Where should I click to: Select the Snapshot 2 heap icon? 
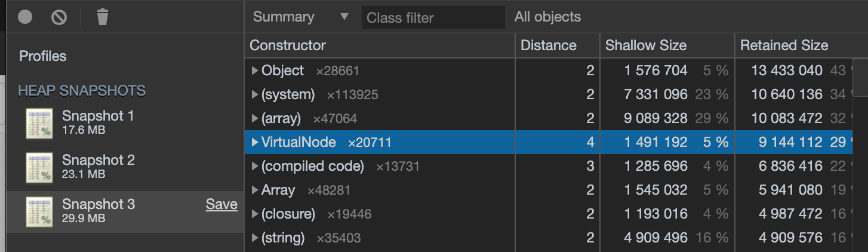coord(39,167)
